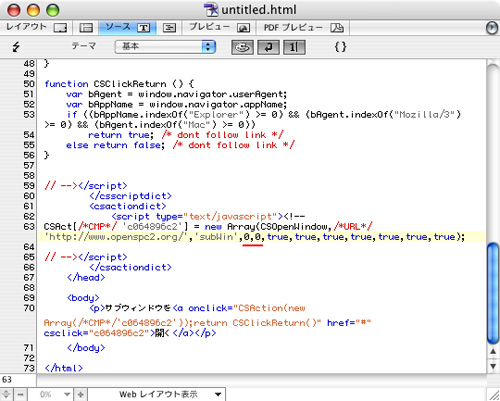Open the frame editor tab icon
Viewport: 500px width, 401px height.
pos(86,28)
